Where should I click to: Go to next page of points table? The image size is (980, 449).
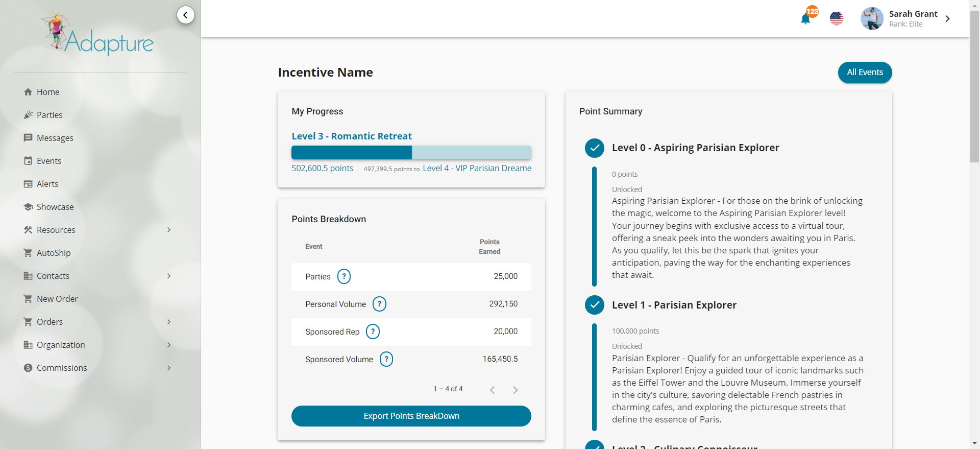(515, 390)
